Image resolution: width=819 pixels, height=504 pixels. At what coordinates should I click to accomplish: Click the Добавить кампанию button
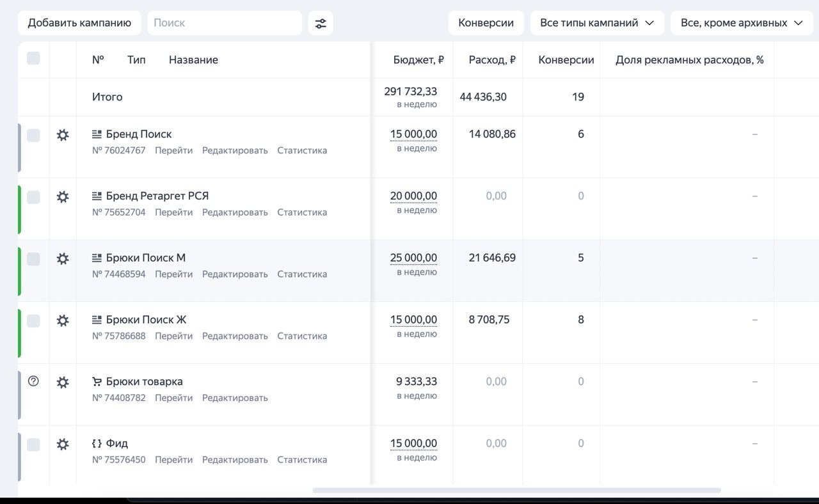click(79, 23)
